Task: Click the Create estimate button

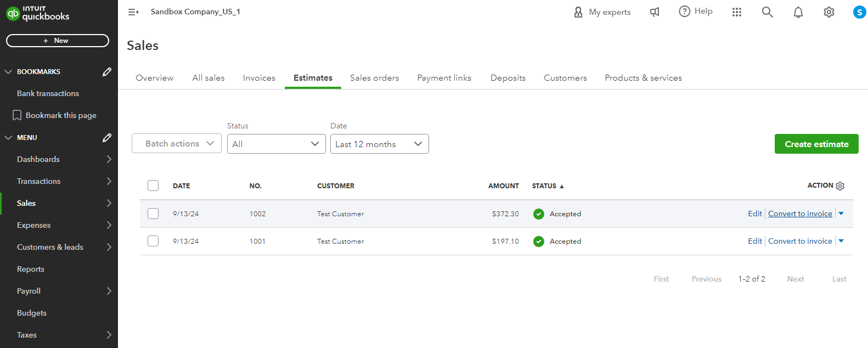Action: (816, 144)
